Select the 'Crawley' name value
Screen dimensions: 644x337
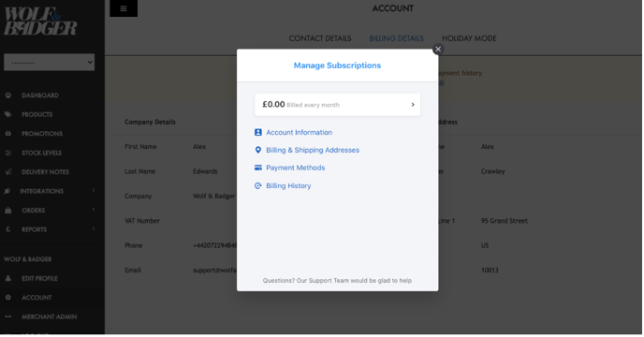493,171
